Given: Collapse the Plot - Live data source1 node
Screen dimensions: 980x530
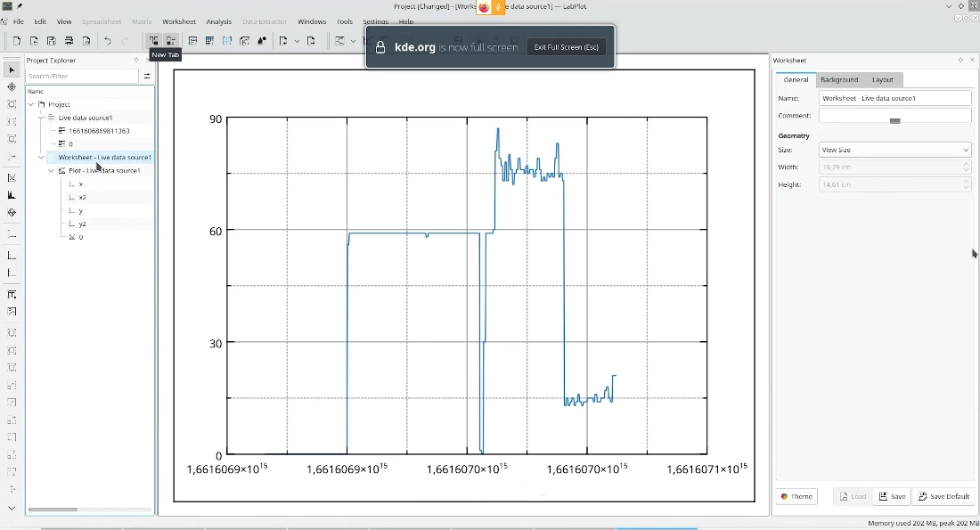Looking at the screenshot, I should coord(51,170).
